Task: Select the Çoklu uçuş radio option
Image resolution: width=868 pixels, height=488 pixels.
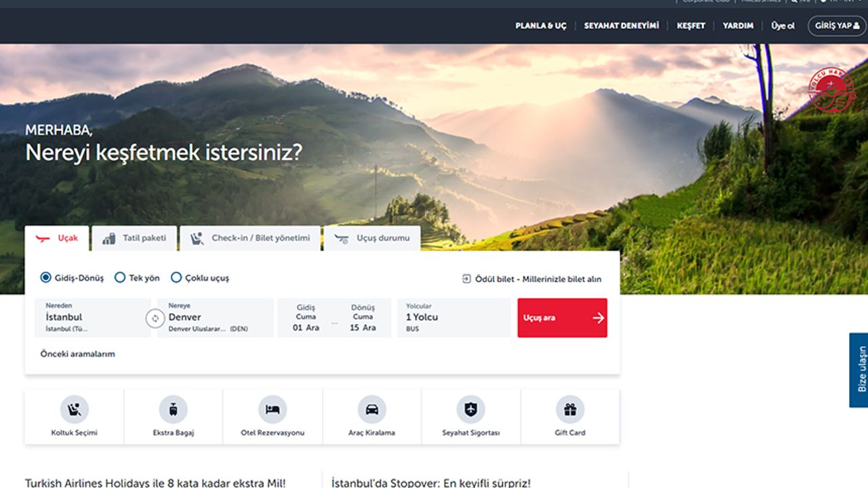Action: (x=176, y=277)
